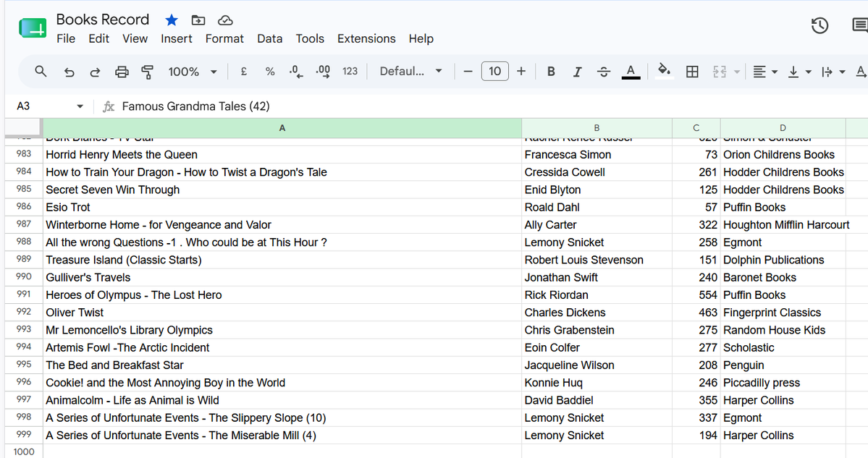Print the spreadsheet
Screen dimensions: 868x458
click(122, 72)
